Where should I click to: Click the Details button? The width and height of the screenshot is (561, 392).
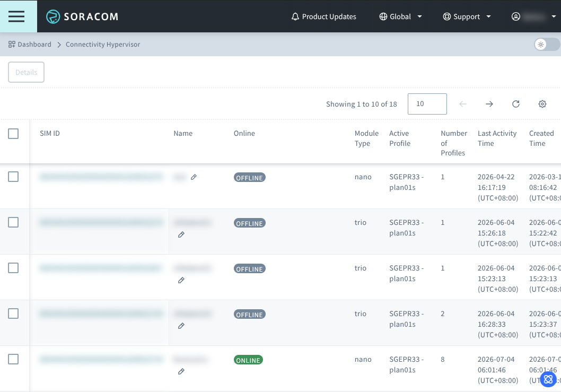[26, 72]
